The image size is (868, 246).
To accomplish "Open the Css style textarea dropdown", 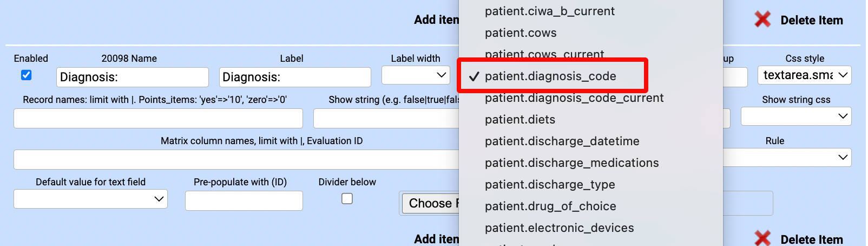I will (x=805, y=75).
